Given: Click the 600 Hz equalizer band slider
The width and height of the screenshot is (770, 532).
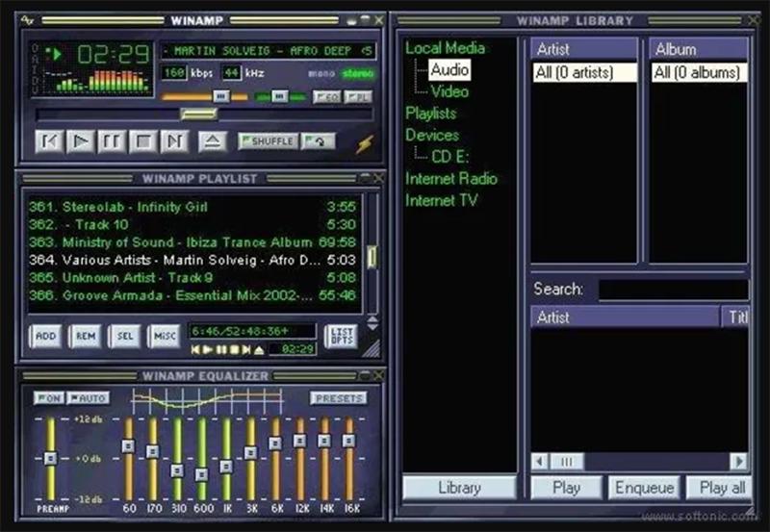Looking at the screenshot, I should point(202,474).
